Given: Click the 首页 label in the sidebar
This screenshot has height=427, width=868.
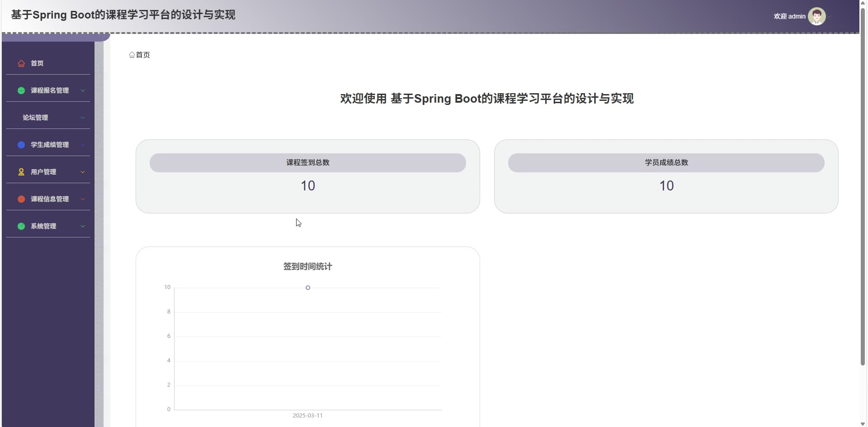Looking at the screenshot, I should click(x=37, y=63).
